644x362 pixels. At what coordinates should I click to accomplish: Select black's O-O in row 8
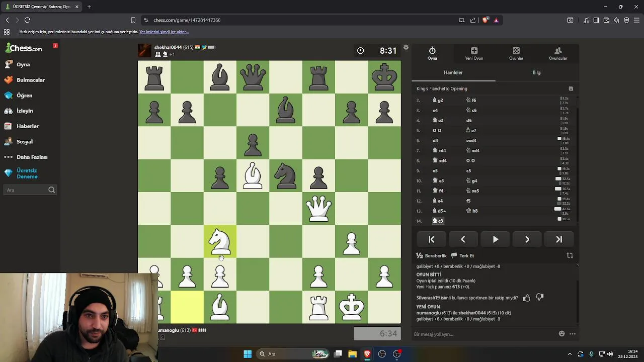click(470, 160)
